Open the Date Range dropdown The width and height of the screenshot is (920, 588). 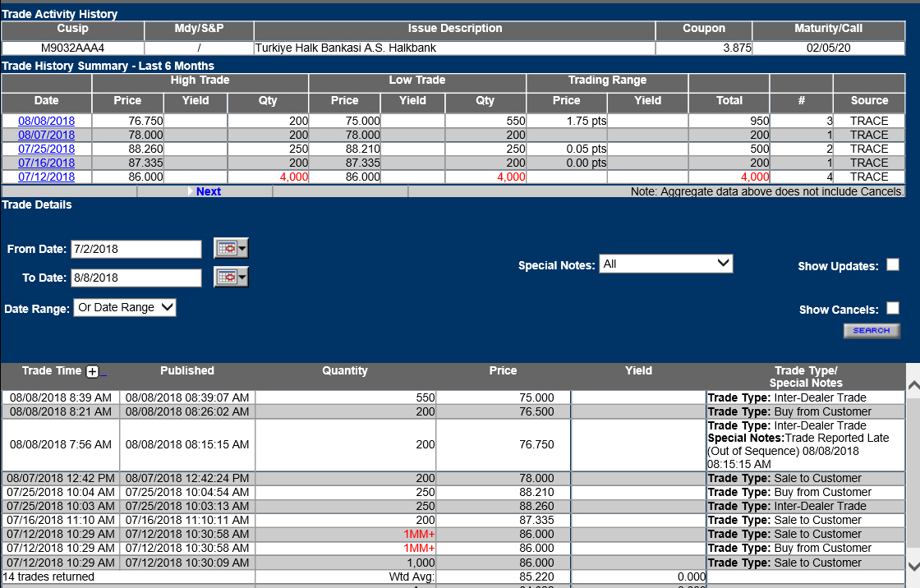click(x=124, y=307)
